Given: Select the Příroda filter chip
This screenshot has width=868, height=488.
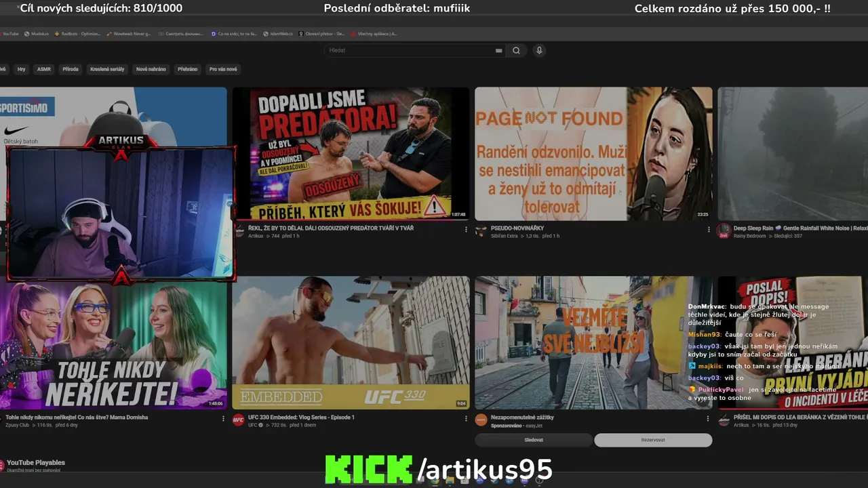Looking at the screenshot, I should 71,69.
